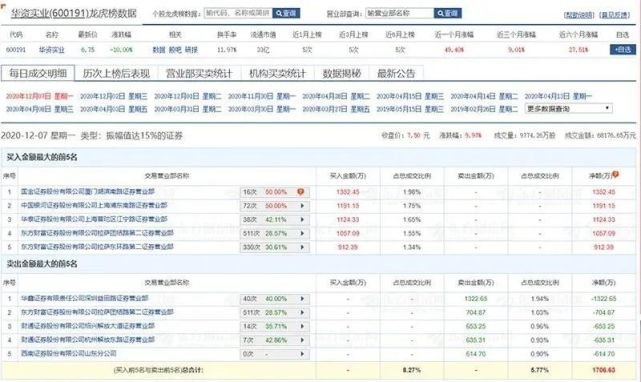
Task: Expand arrow in buy-side 东方财富 511次 row
Action: (x=302, y=233)
